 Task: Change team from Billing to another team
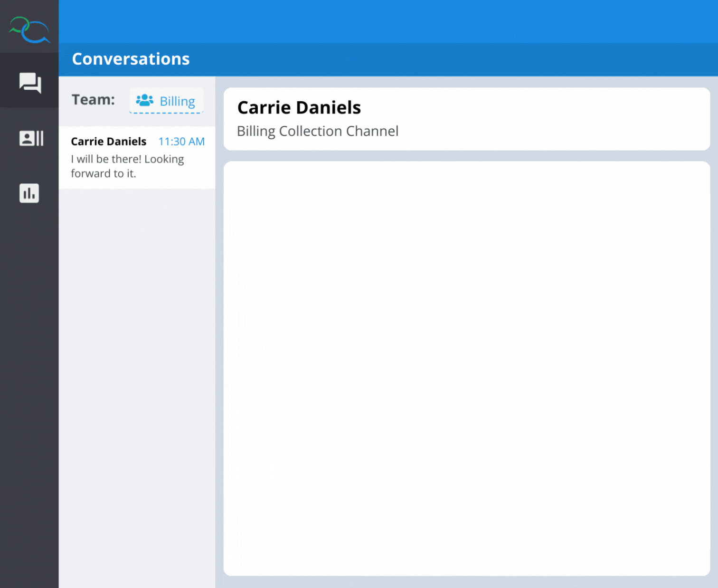coord(166,101)
